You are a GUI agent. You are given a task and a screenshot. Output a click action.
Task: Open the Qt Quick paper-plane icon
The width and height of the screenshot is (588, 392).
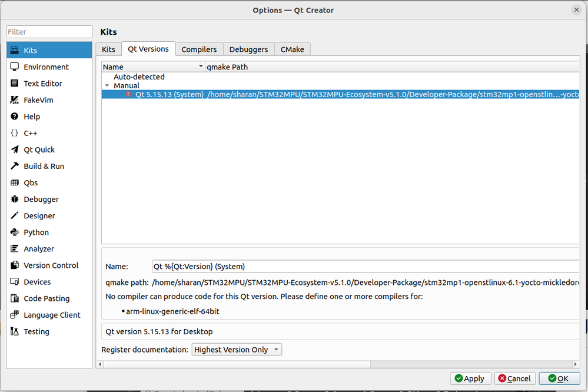[x=15, y=150]
